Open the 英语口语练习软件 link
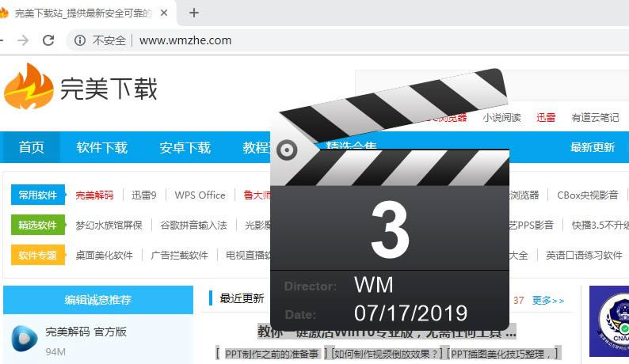This screenshot has width=629, height=364. 584,255
